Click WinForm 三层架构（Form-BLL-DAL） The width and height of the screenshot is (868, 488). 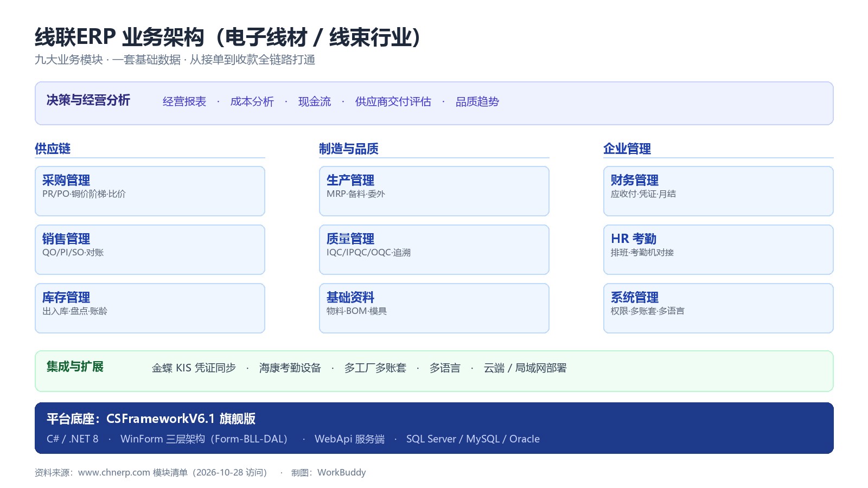point(207,439)
